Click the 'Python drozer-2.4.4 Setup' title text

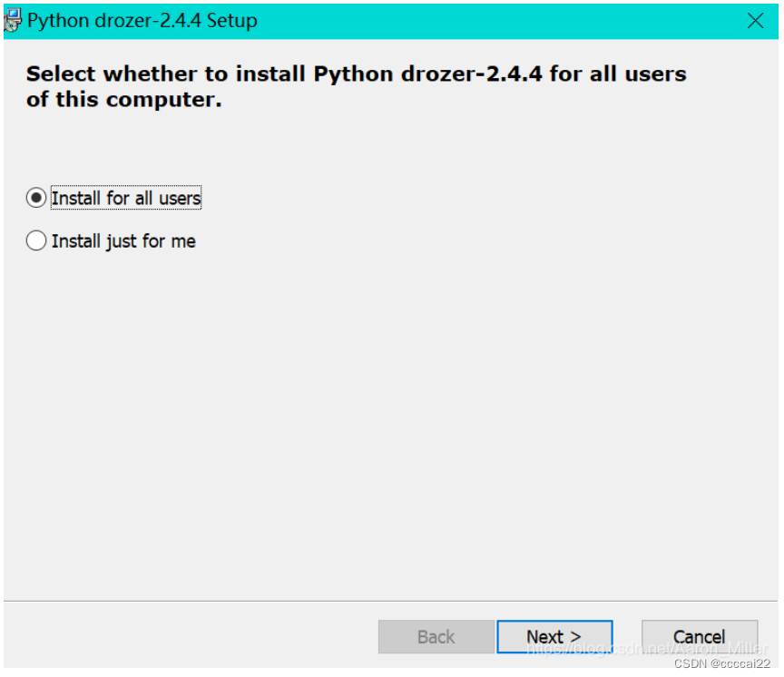click(x=142, y=21)
